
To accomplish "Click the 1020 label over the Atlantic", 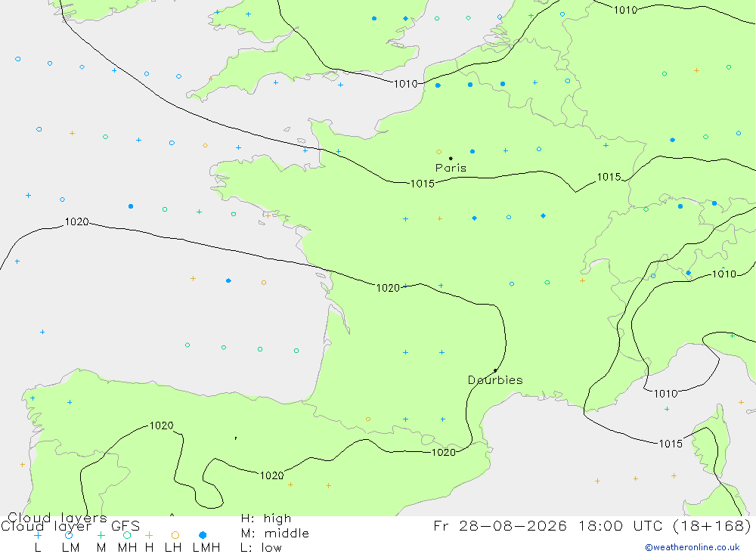I will (76, 221).
